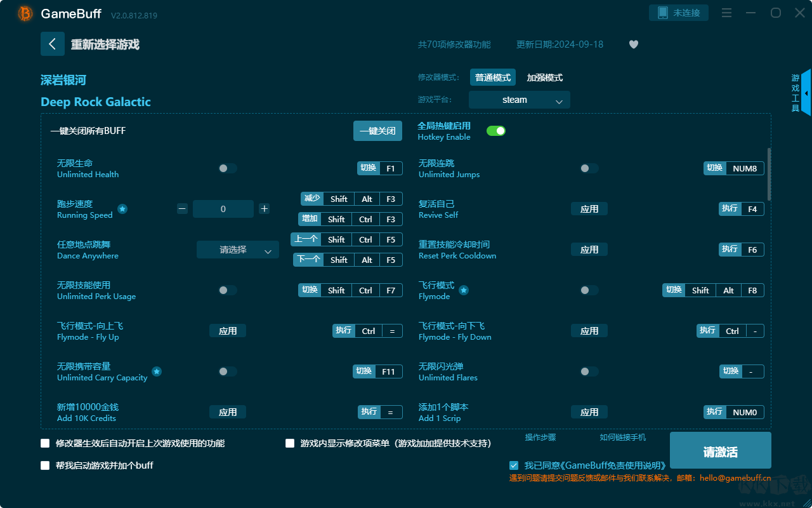Decrease Running Speed with minus button
The height and width of the screenshot is (508, 812).
tap(182, 209)
